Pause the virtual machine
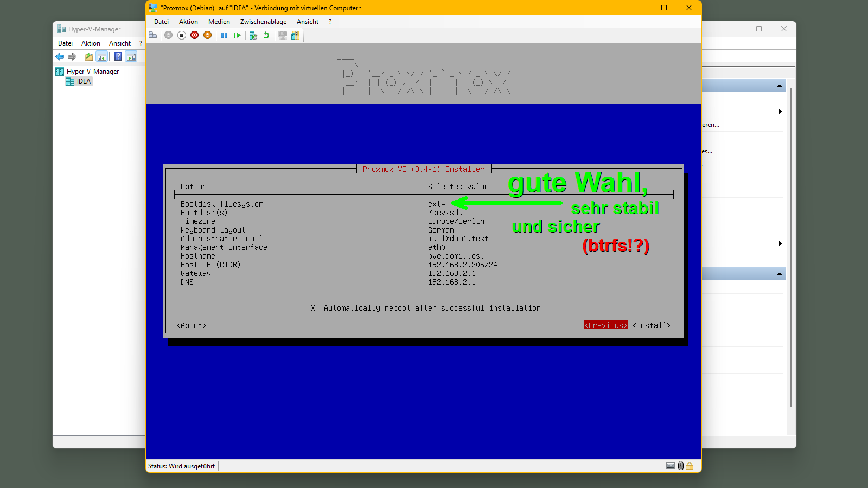 coord(224,35)
